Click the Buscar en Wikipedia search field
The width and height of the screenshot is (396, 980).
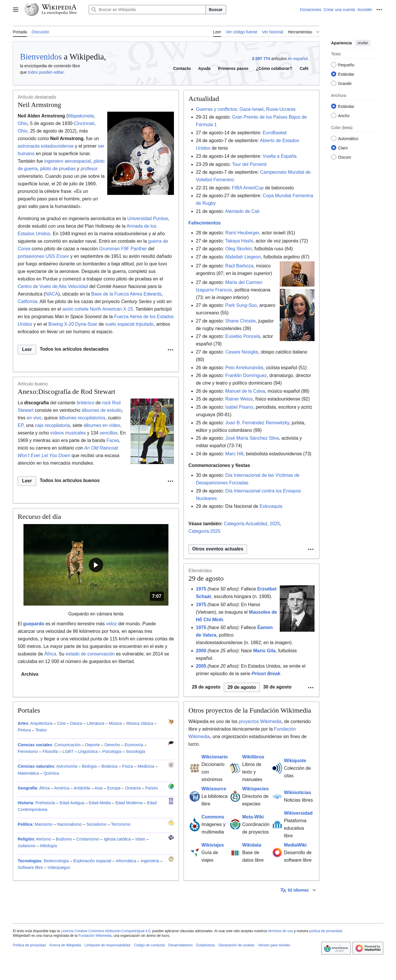coord(147,10)
